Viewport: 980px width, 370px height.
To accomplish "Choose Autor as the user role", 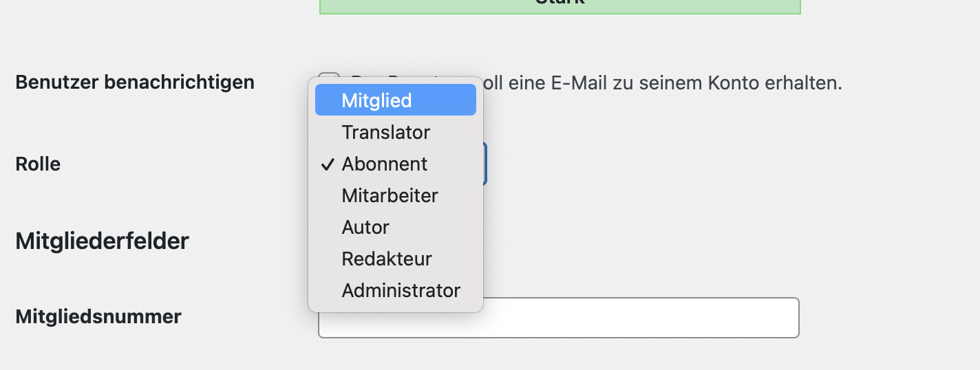I will [365, 227].
